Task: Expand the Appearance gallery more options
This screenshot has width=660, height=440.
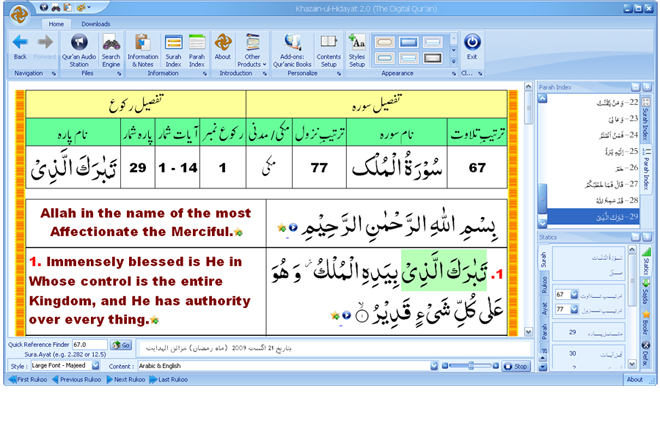Action: 453,61
